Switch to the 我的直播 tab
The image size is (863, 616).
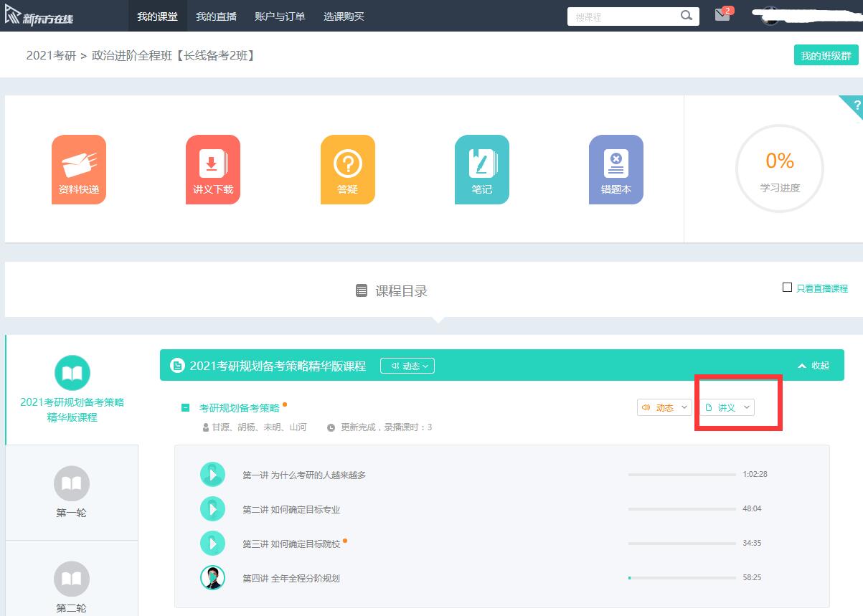tap(216, 16)
